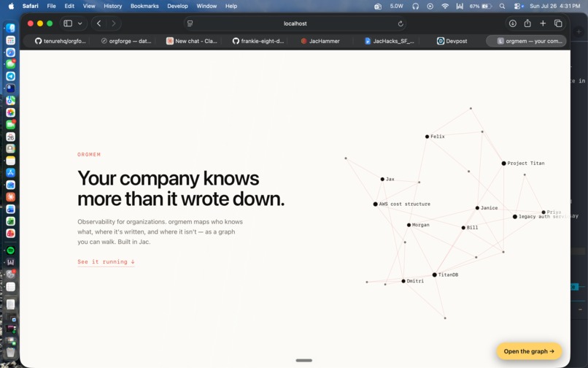Go forward with the Safari forward arrow

coord(114,23)
